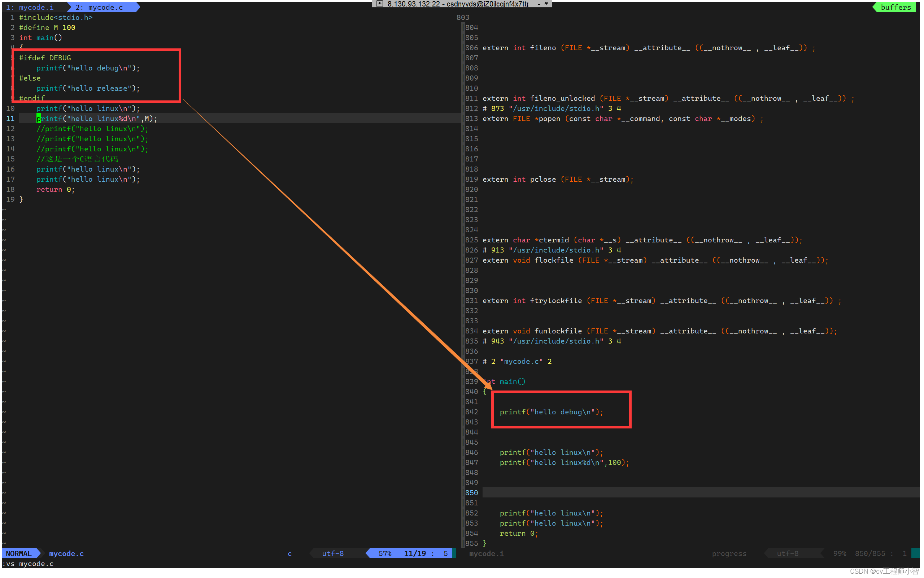Click 'main()' on line 839 in mycode.i
Screen dimensions: 924x578
(513, 382)
